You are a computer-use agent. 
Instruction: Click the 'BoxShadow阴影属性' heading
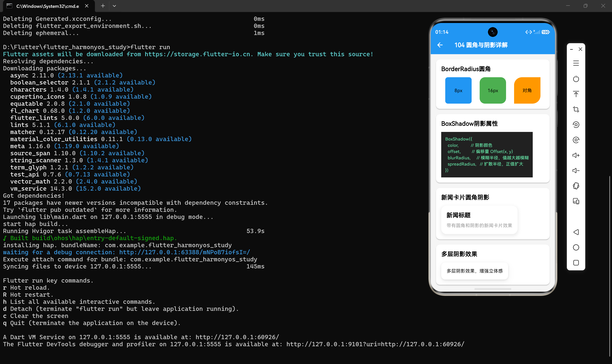pos(470,124)
